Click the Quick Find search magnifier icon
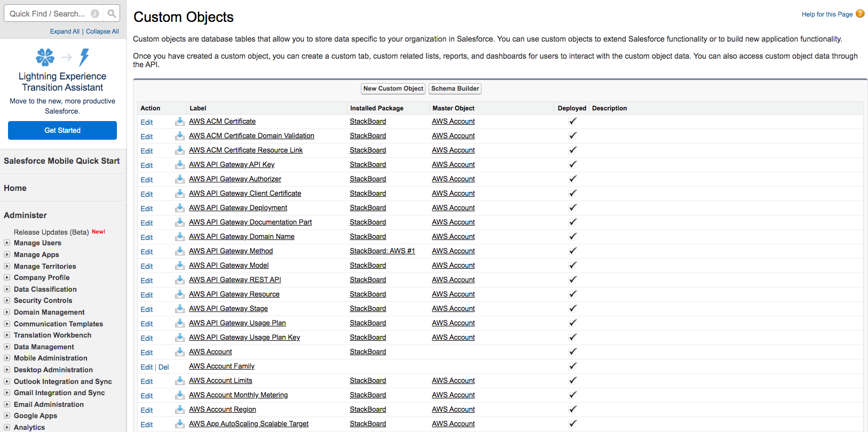 pos(111,14)
